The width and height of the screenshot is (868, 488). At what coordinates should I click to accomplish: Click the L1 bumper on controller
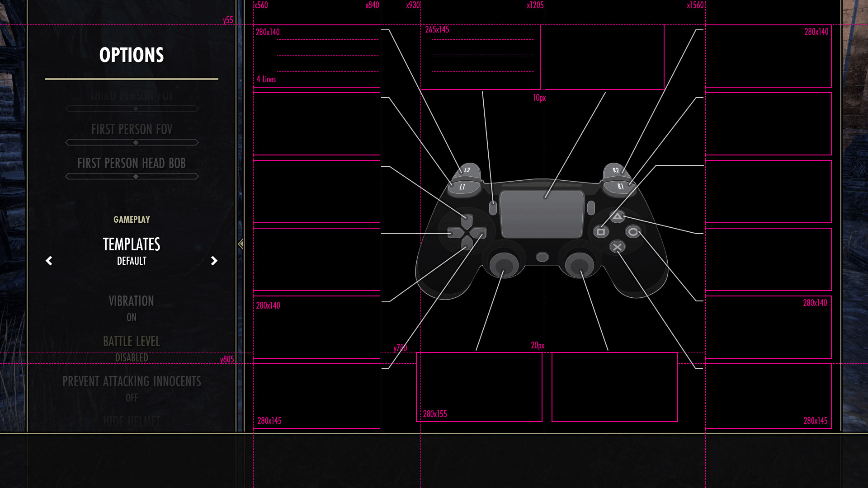463,187
